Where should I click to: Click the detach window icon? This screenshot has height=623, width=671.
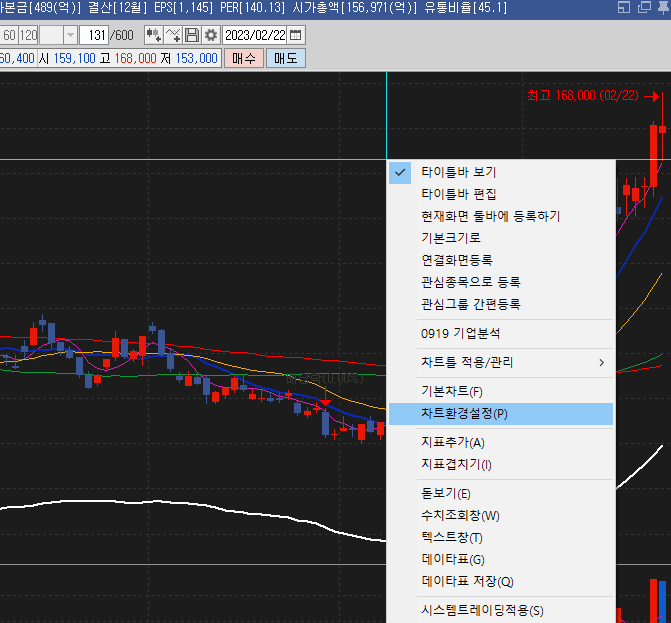tap(644, 7)
